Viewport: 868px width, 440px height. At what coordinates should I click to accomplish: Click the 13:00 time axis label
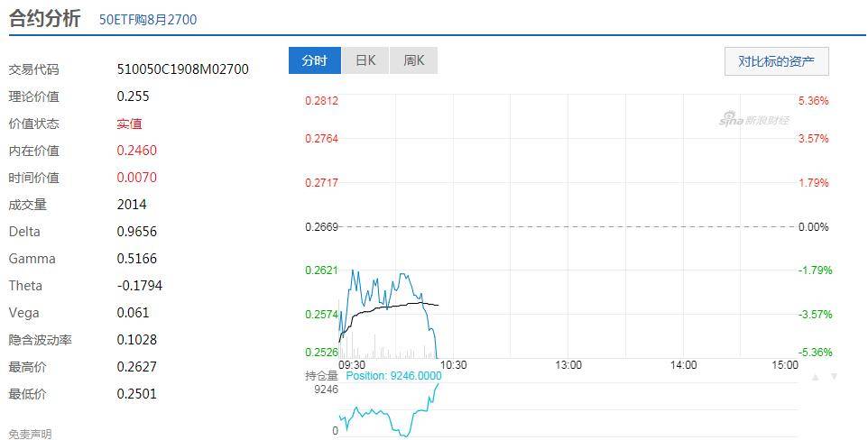(568, 365)
